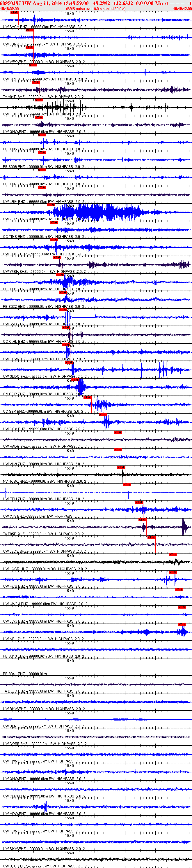Select the UW.SMW EHZ station label

pyautogui.click(x=44, y=849)
